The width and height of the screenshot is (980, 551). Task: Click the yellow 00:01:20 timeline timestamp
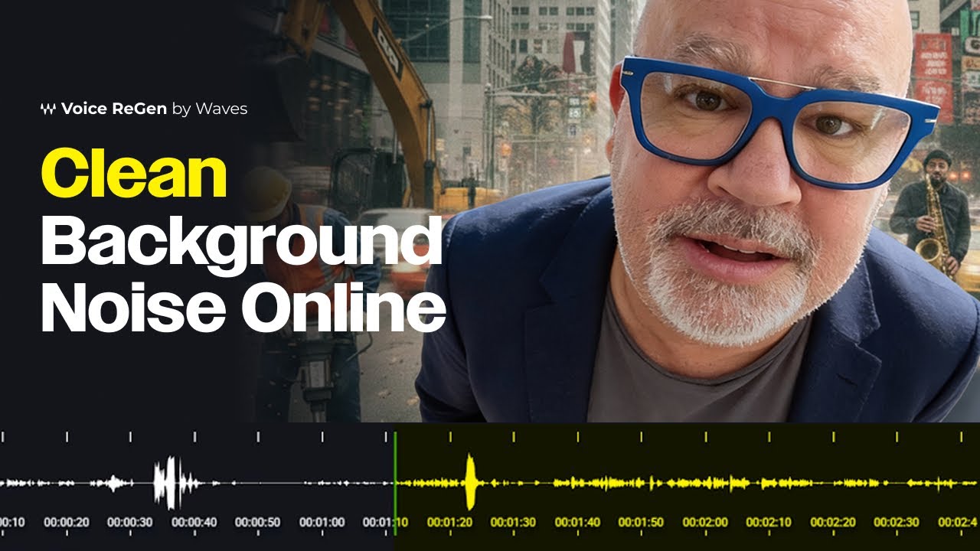click(x=449, y=523)
